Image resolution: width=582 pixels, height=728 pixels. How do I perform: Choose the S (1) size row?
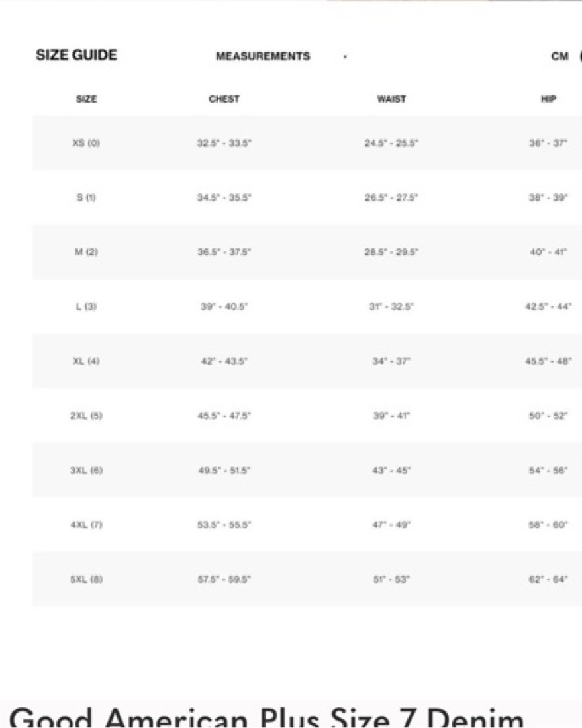pos(307,197)
